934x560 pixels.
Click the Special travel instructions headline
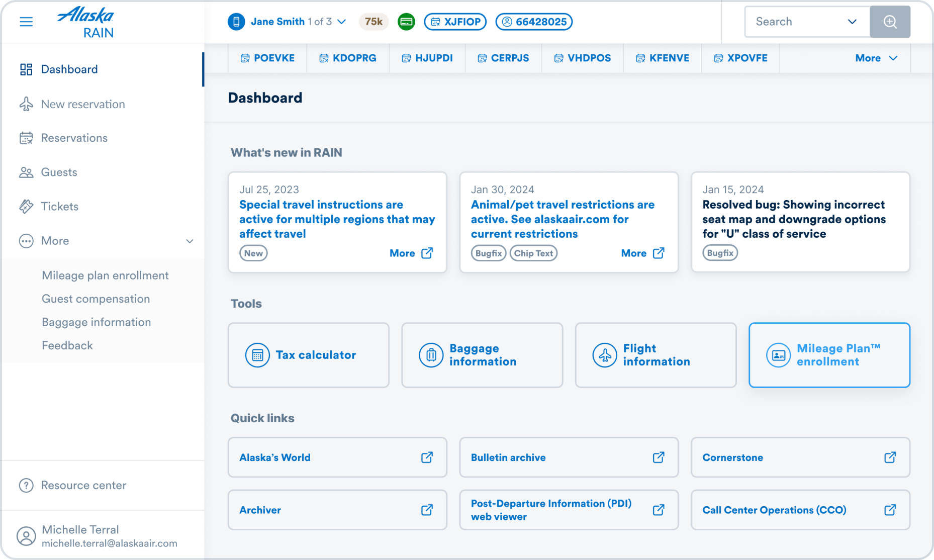coord(337,219)
